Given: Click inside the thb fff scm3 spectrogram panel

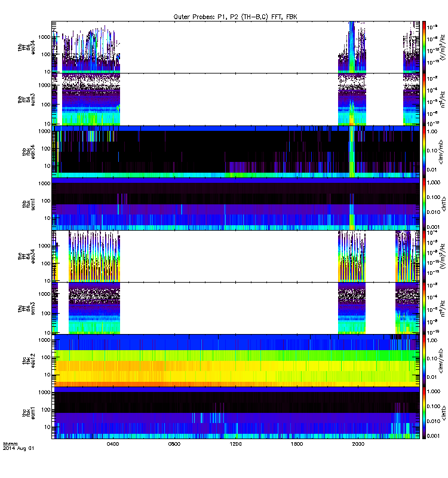Looking at the screenshot, I should (235, 99).
